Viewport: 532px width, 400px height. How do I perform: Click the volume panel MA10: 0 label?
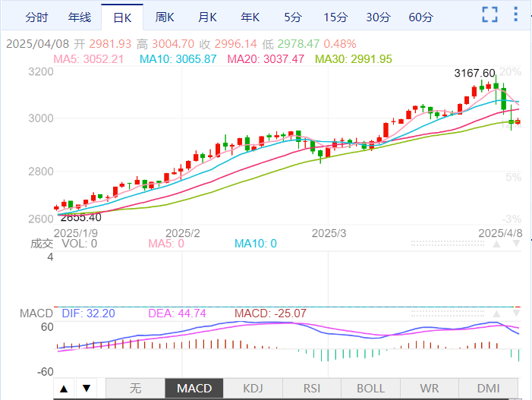click(256, 244)
